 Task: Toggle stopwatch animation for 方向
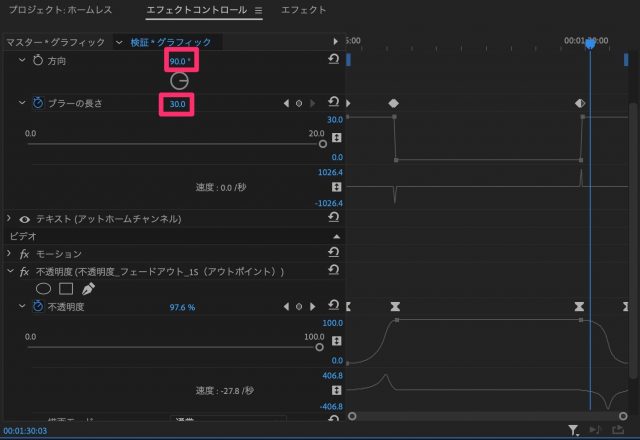coord(38,61)
